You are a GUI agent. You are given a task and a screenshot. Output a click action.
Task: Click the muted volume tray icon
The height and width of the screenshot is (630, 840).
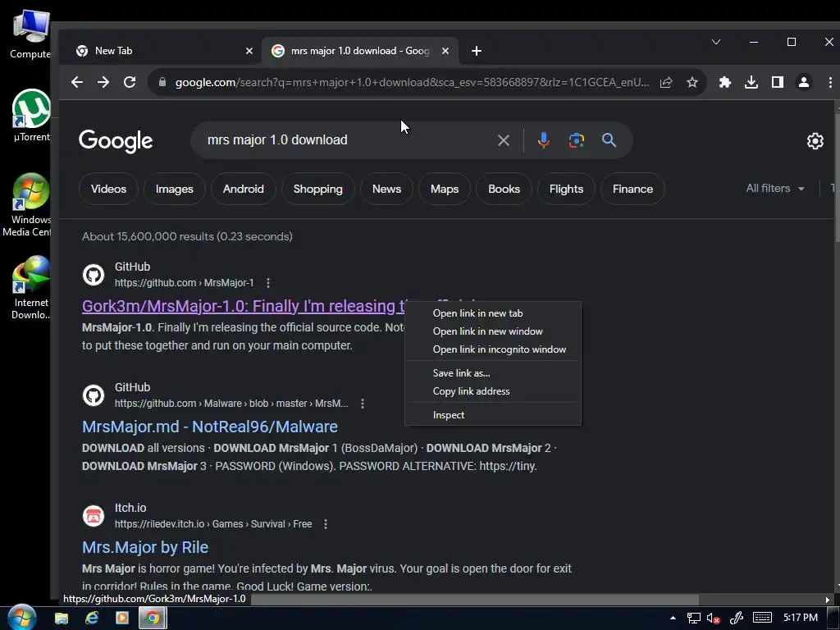[x=713, y=619]
